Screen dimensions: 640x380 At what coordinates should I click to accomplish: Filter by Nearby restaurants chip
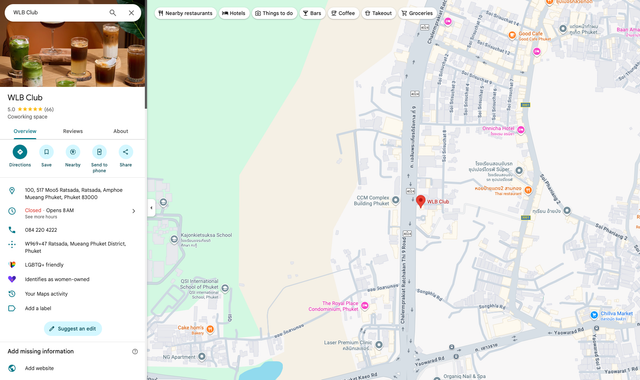point(185,13)
